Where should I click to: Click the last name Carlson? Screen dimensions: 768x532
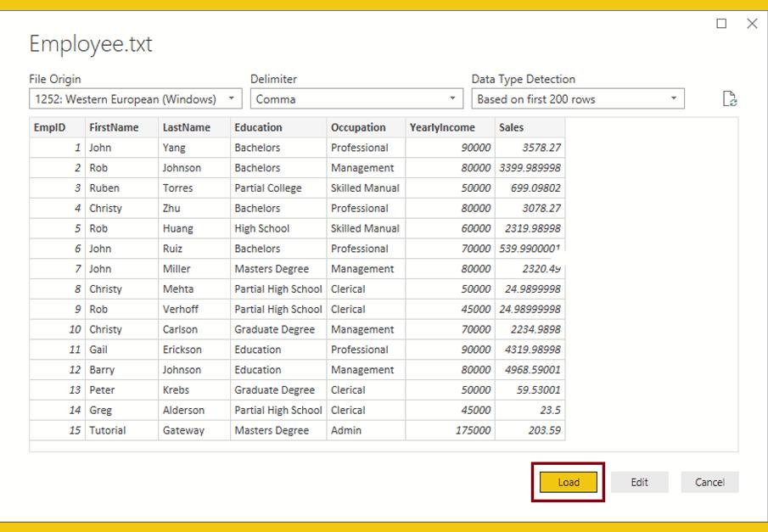click(x=194, y=329)
